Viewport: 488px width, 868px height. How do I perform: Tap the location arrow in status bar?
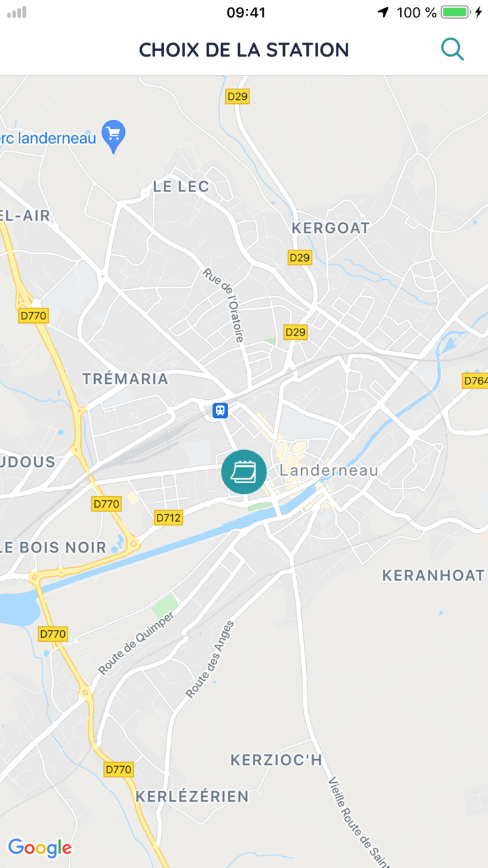coord(383,13)
